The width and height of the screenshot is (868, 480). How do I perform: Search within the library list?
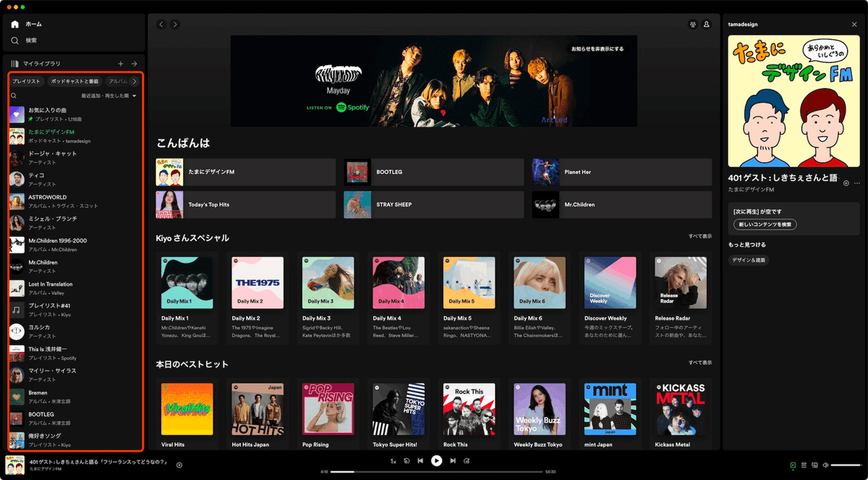14,96
